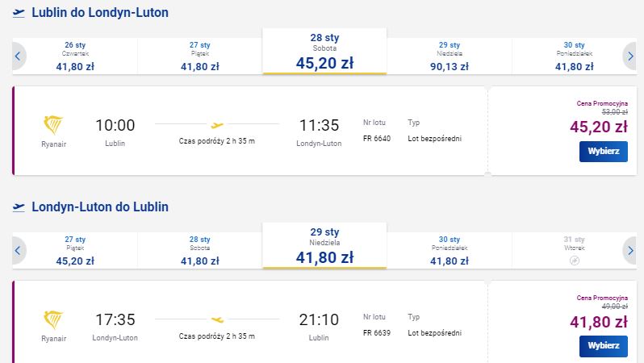
Task: Select the 28 sty Sobota return date
Action: (200, 251)
